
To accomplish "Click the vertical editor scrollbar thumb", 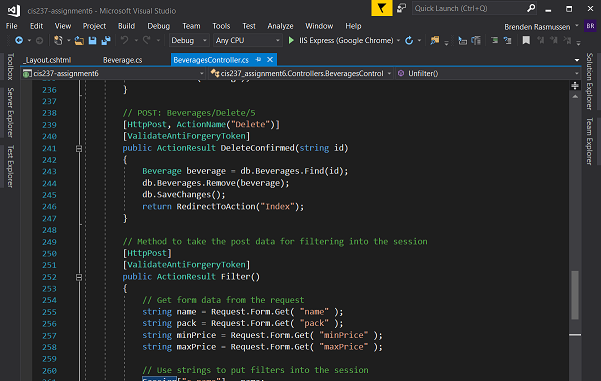I will pos(575,295).
